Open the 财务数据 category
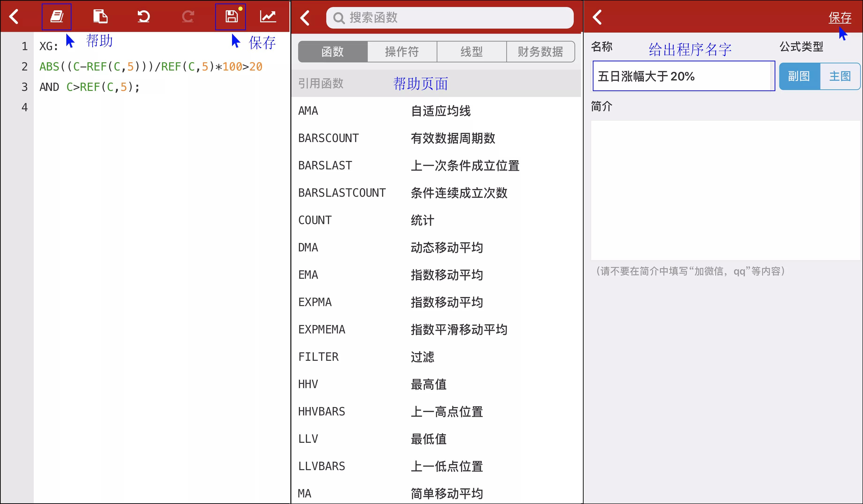 (540, 52)
